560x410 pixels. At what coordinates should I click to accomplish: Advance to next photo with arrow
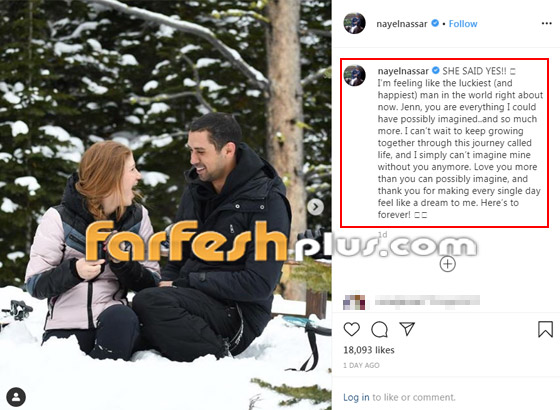pyautogui.click(x=315, y=207)
